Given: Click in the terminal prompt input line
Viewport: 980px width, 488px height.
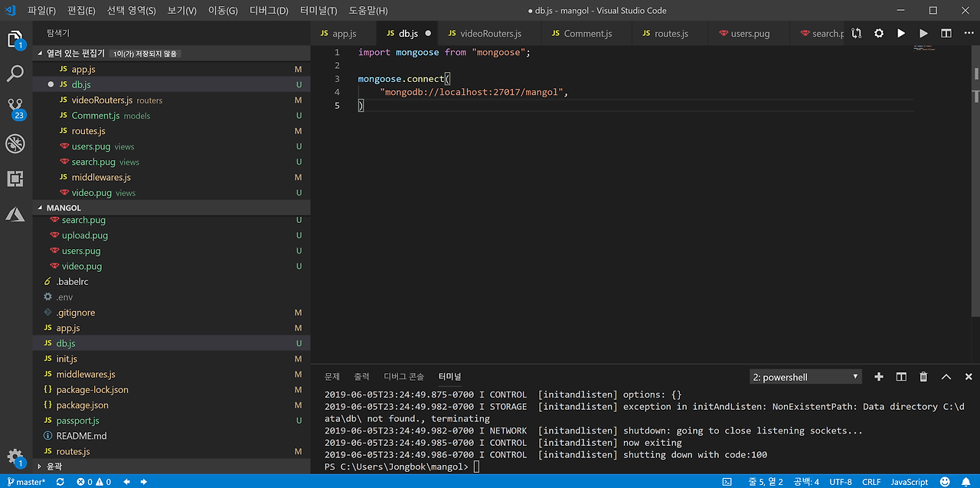Looking at the screenshot, I should click(x=476, y=467).
